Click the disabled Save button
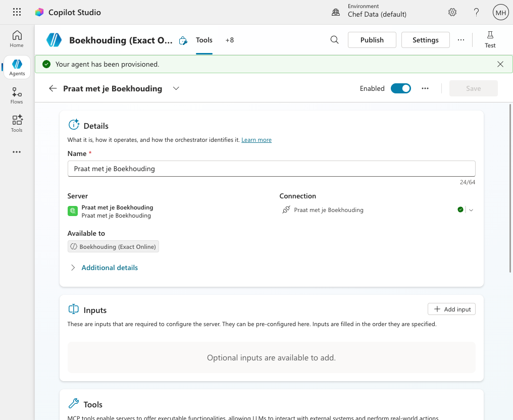The width and height of the screenshot is (513, 420). pos(474,88)
